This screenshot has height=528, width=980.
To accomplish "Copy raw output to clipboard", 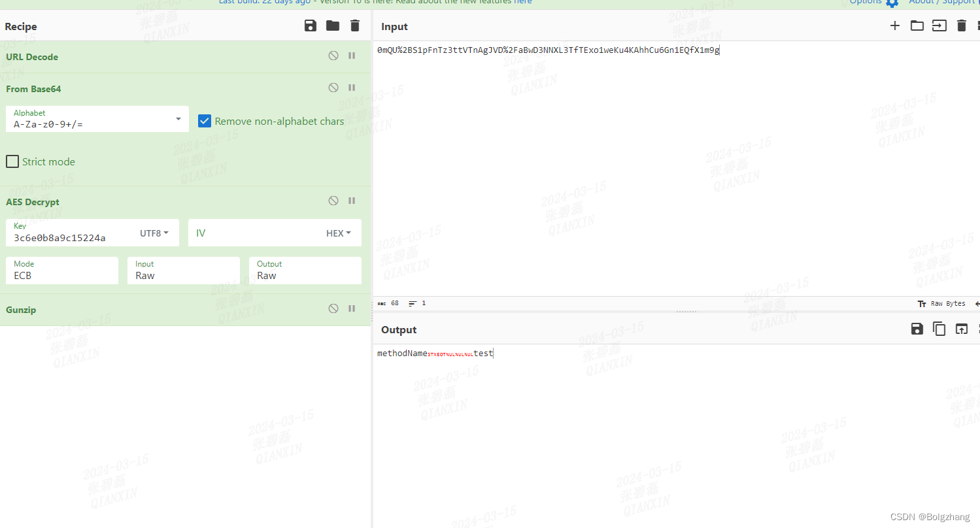I will click(939, 329).
